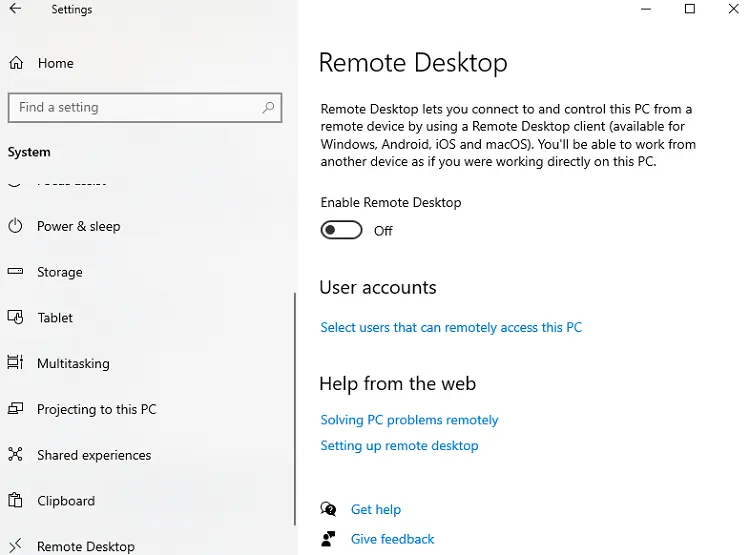Image resolution: width=750 pixels, height=555 pixels.
Task: Open Select users that can remotely access link
Action: 451,328
